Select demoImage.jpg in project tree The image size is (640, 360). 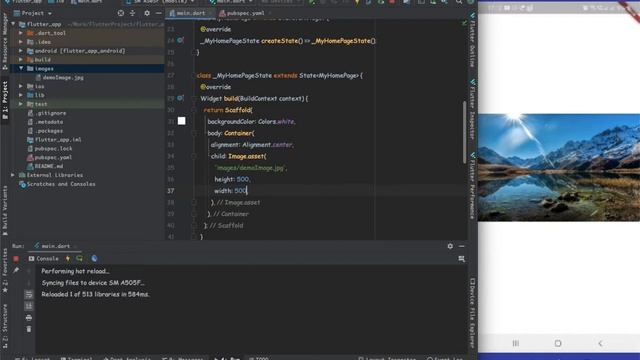(59, 77)
